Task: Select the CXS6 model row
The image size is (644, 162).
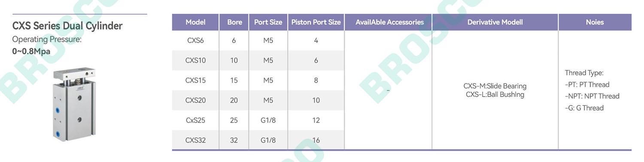Action: 258,41
